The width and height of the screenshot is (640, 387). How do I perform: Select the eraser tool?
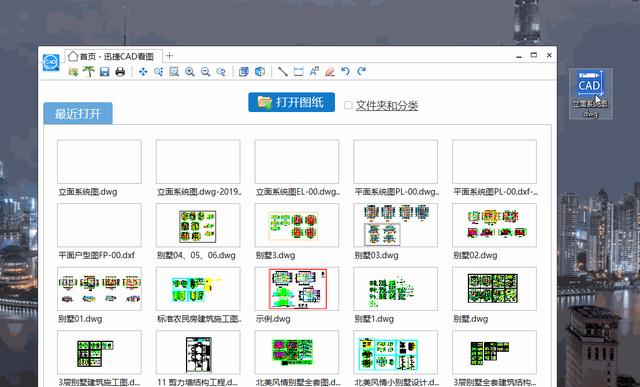(330, 72)
